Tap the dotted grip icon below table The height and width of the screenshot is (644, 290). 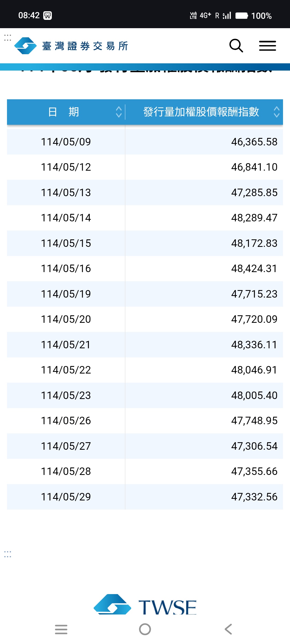click(8, 554)
